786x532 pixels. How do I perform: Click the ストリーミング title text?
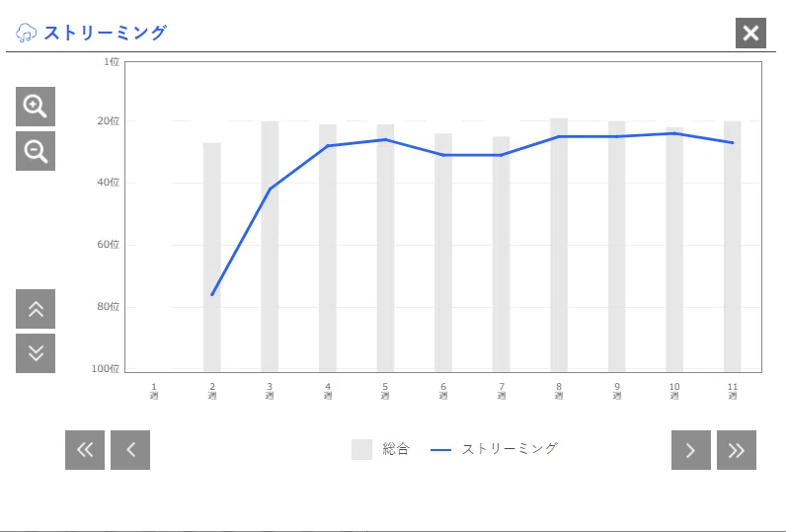[x=106, y=33]
